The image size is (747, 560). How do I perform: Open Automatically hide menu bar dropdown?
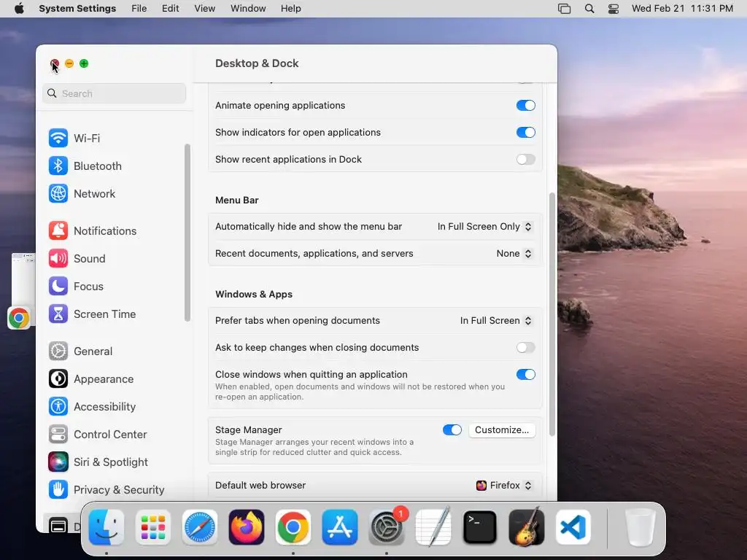click(x=484, y=227)
